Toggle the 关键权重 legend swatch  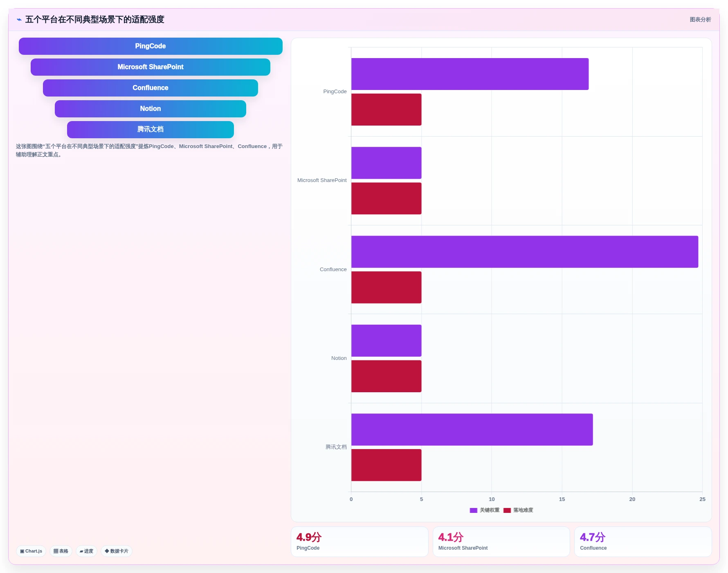point(474,510)
